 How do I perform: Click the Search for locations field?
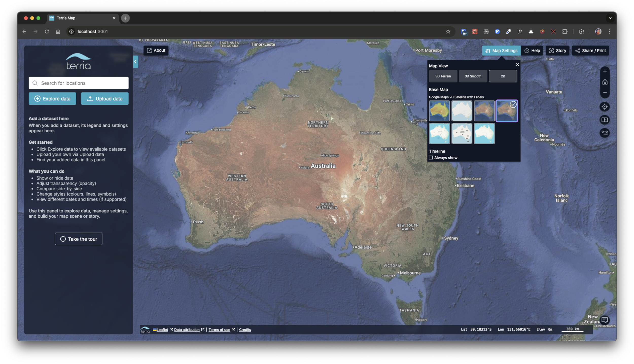click(x=79, y=83)
